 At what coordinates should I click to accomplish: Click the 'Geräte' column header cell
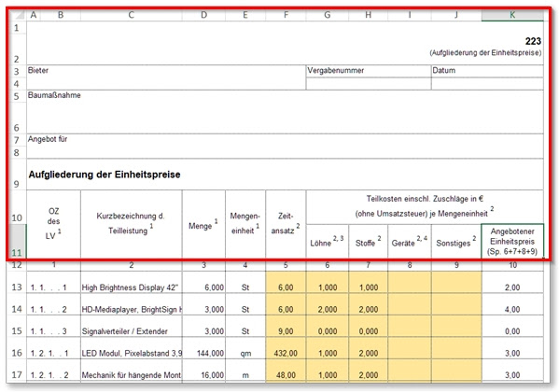pyautogui.click(x=410, y=242)
